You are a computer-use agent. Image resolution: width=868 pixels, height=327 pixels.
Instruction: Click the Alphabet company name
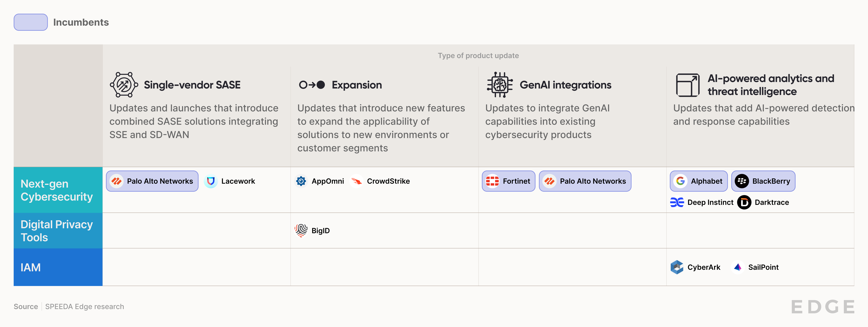707,181
